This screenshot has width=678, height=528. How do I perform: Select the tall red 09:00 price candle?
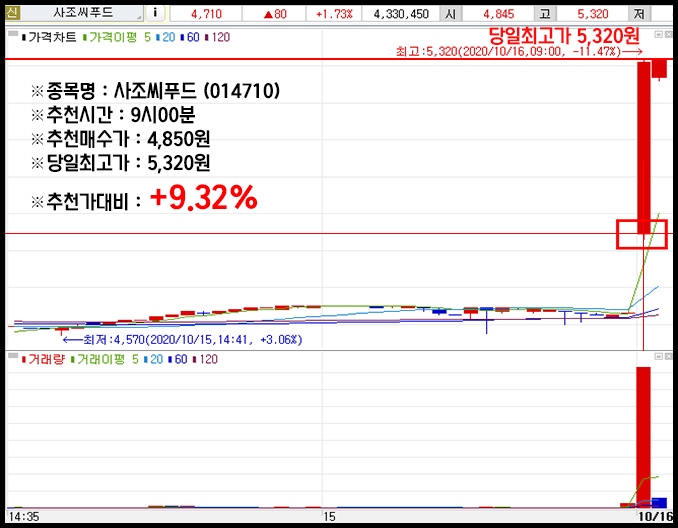click(x=644, y=148)
